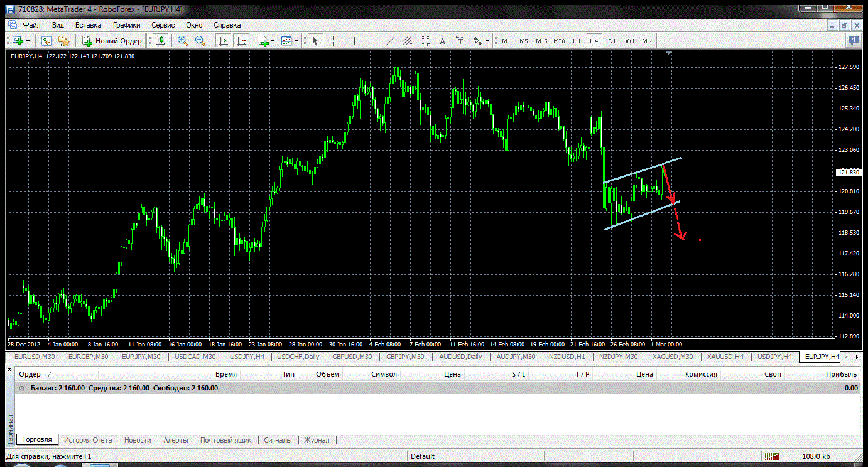Click the arrows objects icon
Image resolution: width=868 pixels, height=467 pixels.
click(x=477, y=41)
